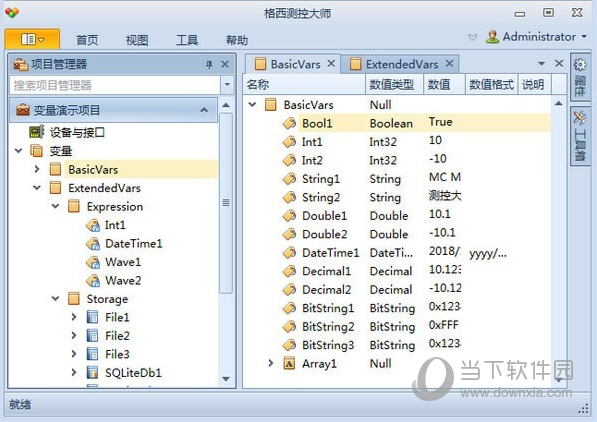Collapse the Storage tree node
The height and width of the screenshot is (422, 597).
(55, 299)
